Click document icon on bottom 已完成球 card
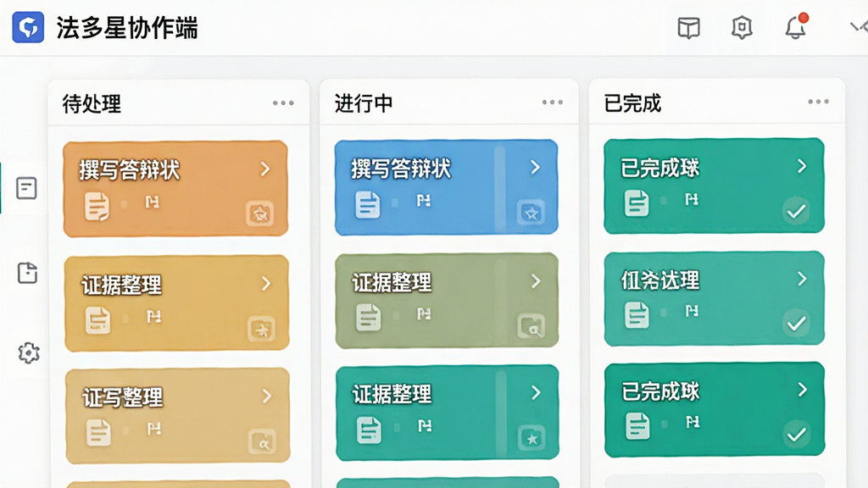Viewport: 868px width, 488px height. pyautogui.click(x=637, y=427)
